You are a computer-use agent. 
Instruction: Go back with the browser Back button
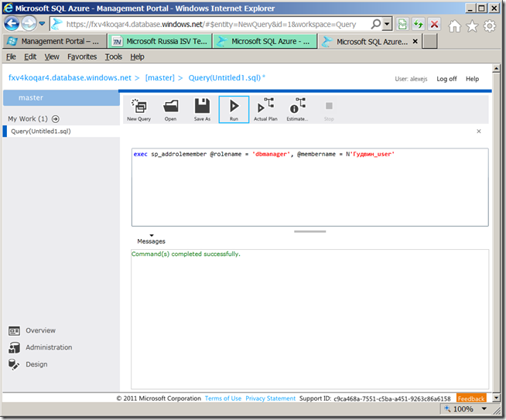pyautogui.click(x=12, y=24)
